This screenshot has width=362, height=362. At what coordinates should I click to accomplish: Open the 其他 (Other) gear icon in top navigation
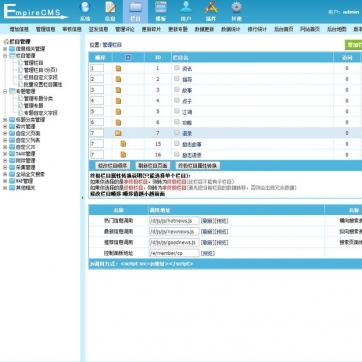pos(236,11)
